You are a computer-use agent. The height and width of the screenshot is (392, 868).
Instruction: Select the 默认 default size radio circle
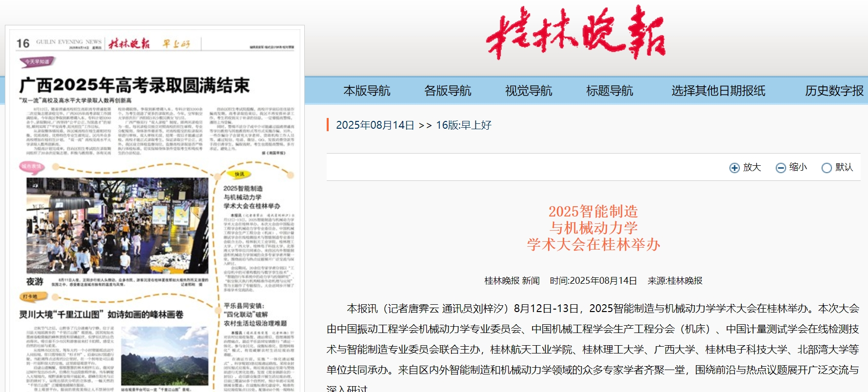pyautogui.click(x=826, y=168)
